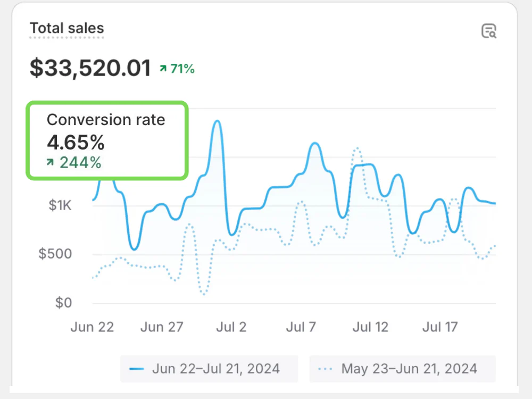Click the solid line icon in legend
Image resolution: width=532 pixels, height=399 pixels.
pos(137,369)
